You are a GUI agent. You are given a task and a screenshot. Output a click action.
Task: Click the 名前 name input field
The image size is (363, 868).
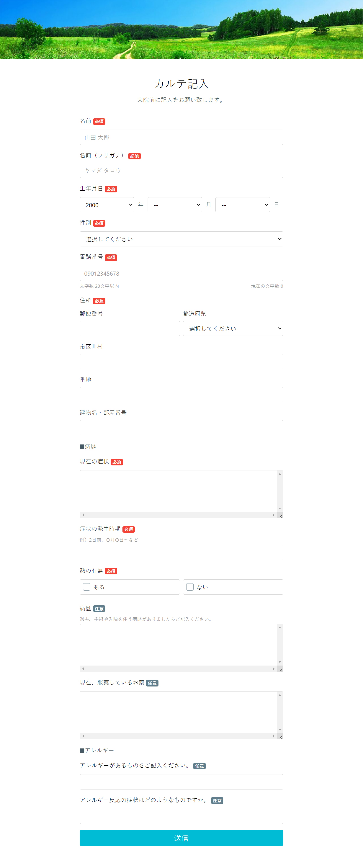coord(181,137)
